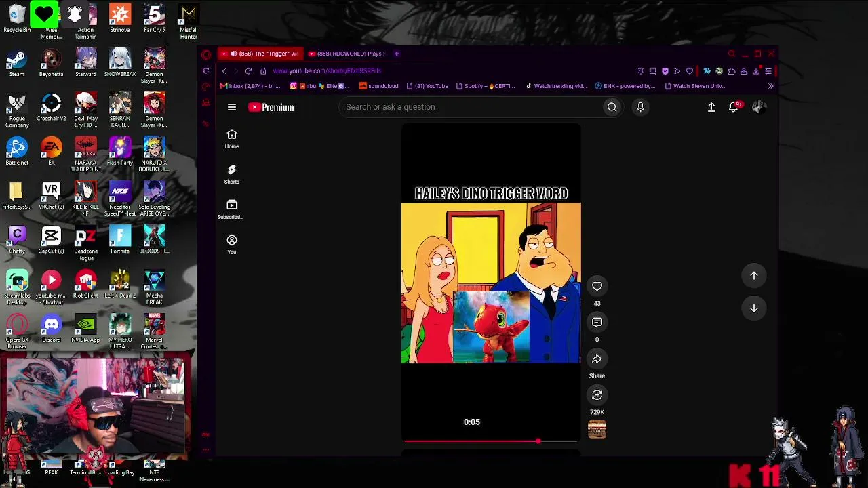868x488 pixels.
Task: Open Strinova desktop shortcut
Action: pos(120,19)
